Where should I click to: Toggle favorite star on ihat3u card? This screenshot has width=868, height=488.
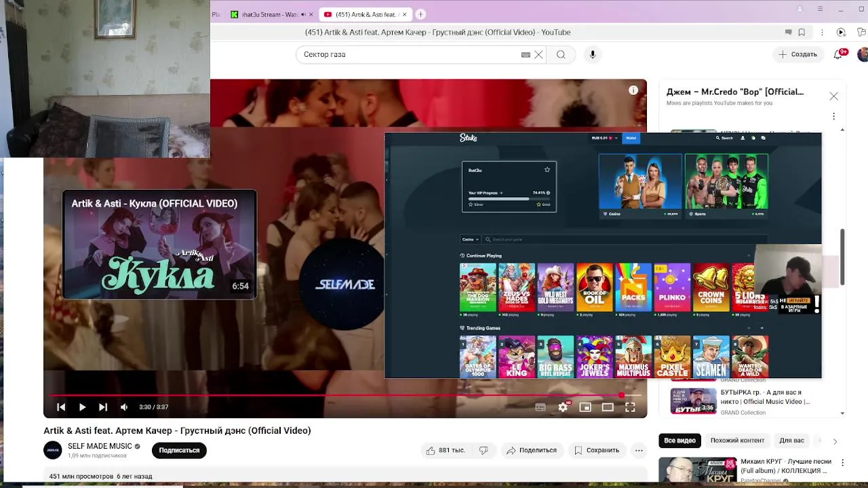[x=547, y=169]
